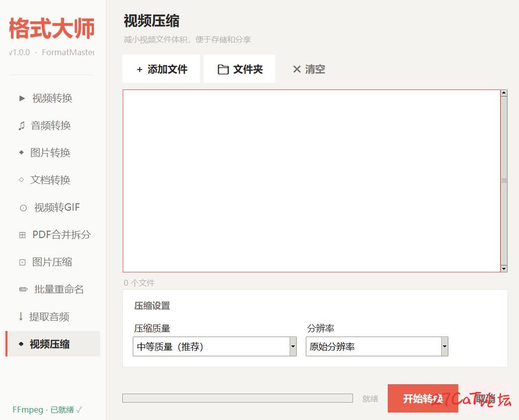
Task: Click the down-arrow icon beside 提取音频
Action: coord(21,317)
